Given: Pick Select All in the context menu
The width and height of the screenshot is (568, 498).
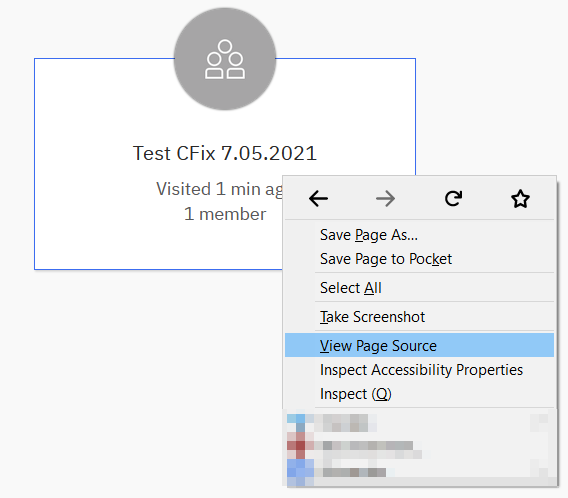Looking at the screenshot, I should [419, 288].
